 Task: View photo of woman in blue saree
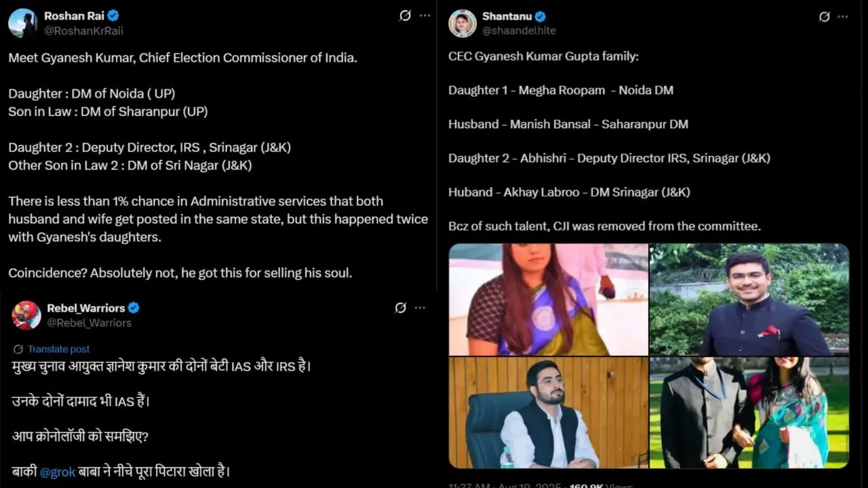(549, 300)
